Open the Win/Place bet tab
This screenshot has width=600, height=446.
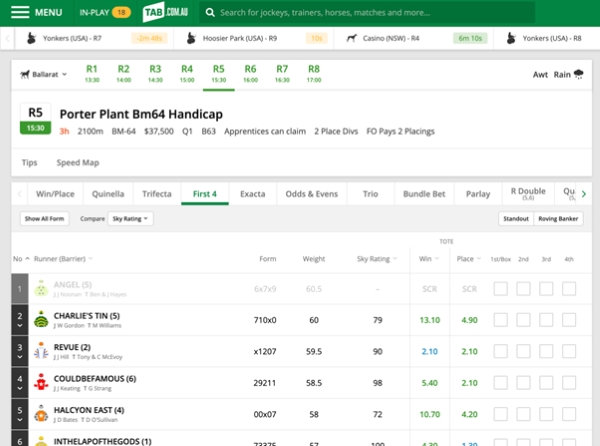coord(55,194)
